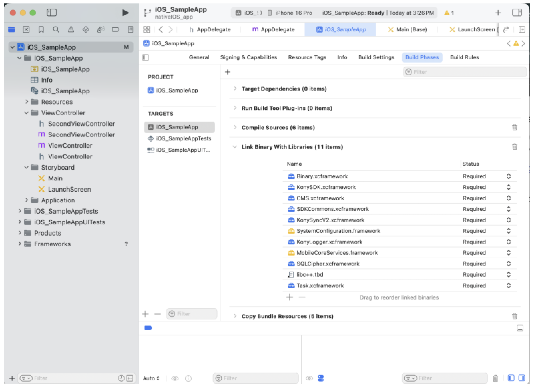The height and width of the screenshot is (392, 538).
Task: Hide the debug area at bottom
Action: 520,328
